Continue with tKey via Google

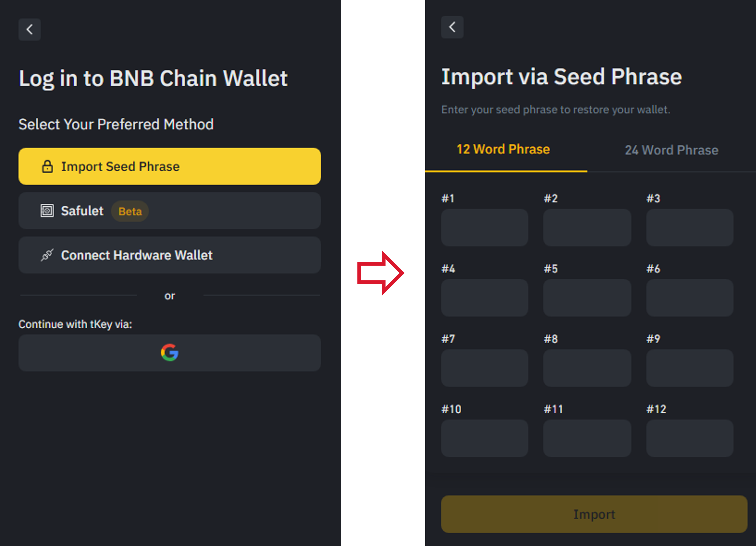click(x=170, y=353)
